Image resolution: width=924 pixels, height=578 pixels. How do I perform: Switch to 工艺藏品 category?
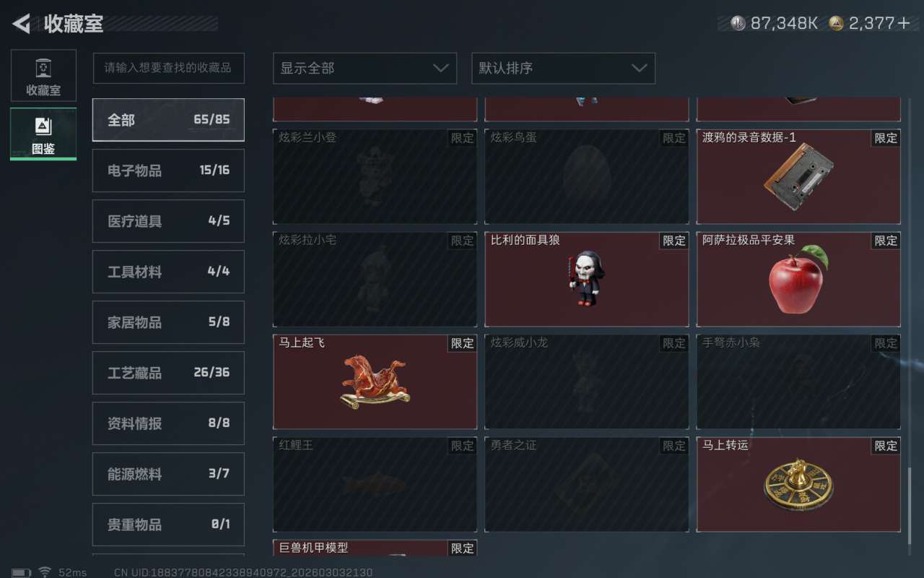168,373
